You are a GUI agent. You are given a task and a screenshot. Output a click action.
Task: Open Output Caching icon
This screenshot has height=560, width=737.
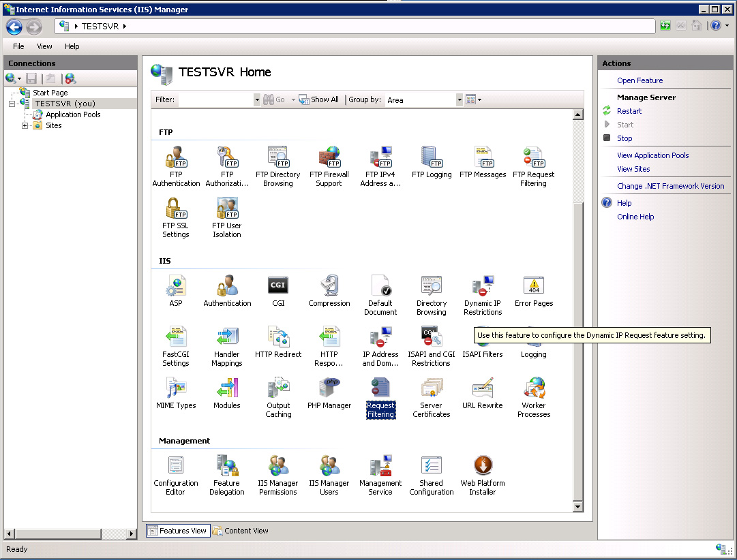278,397
